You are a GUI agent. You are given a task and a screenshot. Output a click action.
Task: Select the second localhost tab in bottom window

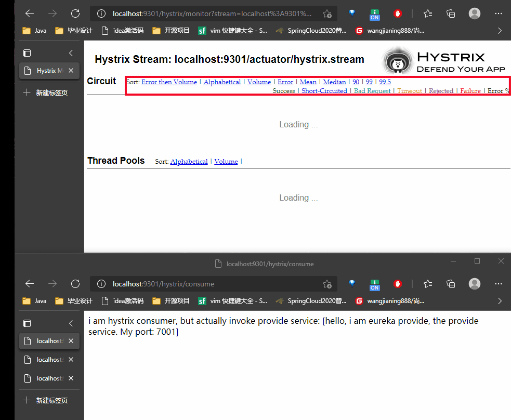[x=49, y=360]
